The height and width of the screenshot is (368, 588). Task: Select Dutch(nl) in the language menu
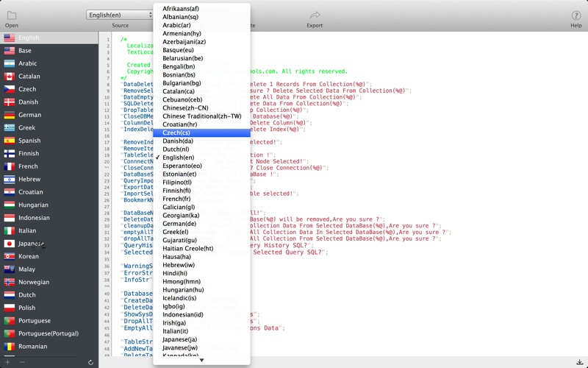(x=201, y=149)
